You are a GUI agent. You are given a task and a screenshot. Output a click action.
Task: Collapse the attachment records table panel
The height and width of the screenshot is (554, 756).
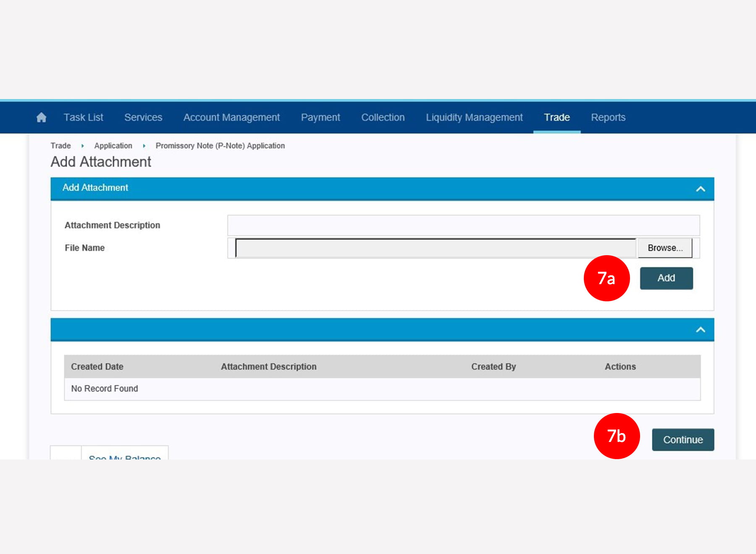(x=700, y=330)
